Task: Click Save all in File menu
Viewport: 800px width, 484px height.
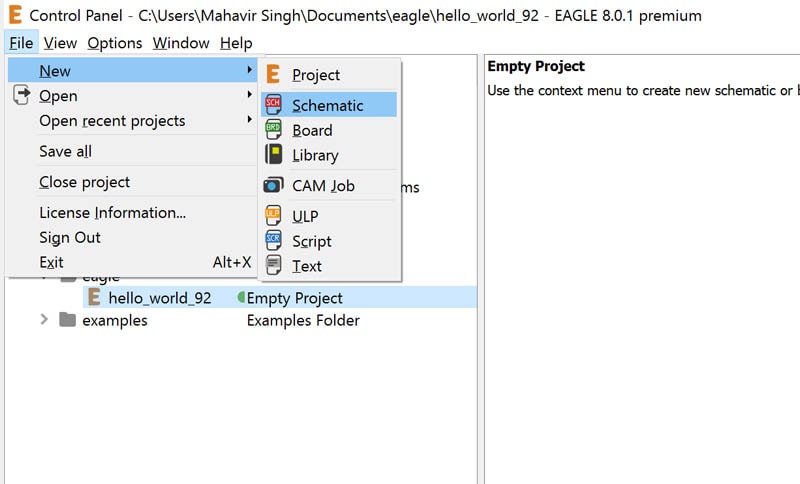Action: click(133, 151)
